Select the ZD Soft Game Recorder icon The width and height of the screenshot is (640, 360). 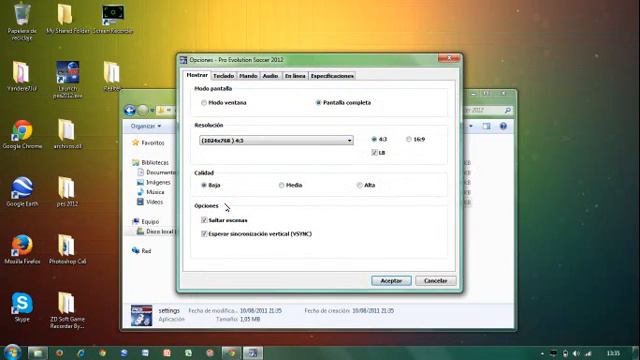pos(67,310)
